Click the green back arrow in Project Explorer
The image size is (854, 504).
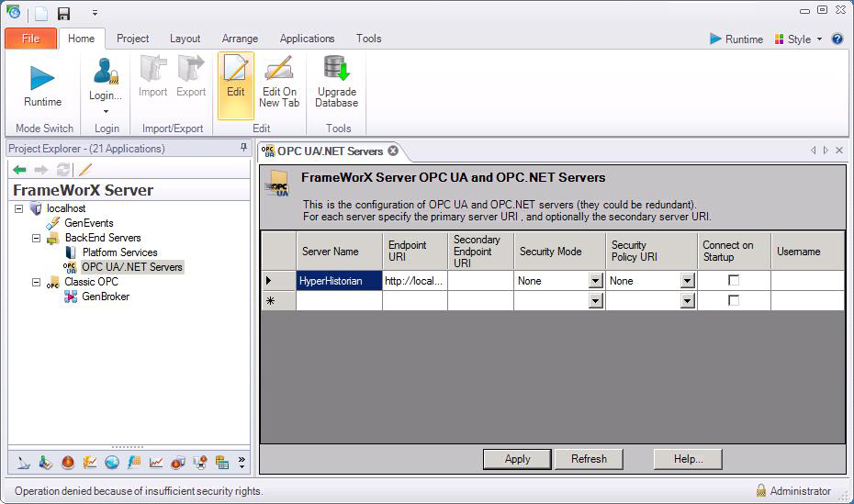coord(19,170)
